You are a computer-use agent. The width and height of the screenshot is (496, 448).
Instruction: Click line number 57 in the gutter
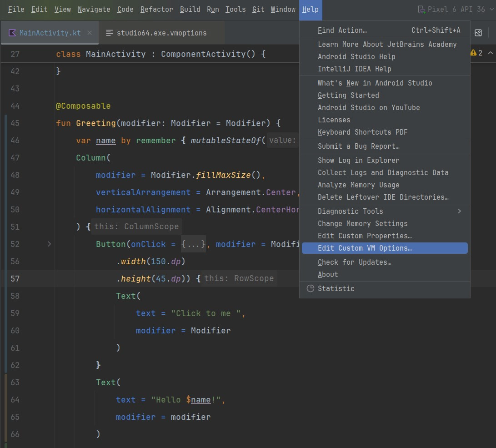click(x=15, y=279)
